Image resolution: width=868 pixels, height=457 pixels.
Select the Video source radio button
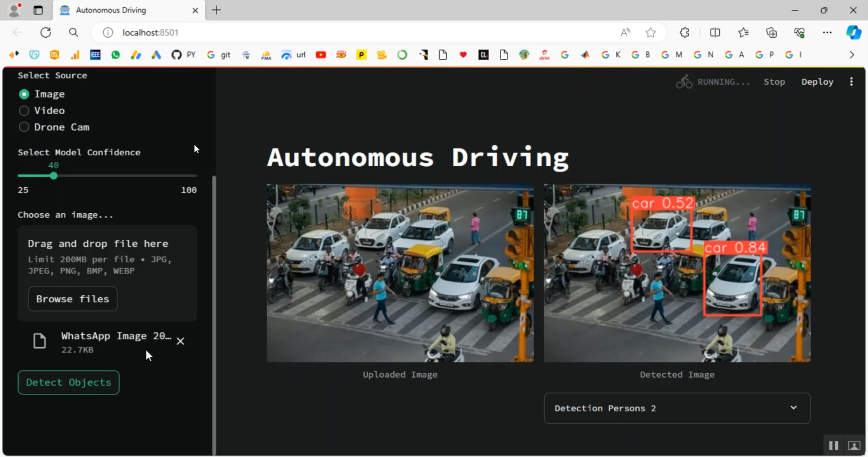click(x=24, y=111)
